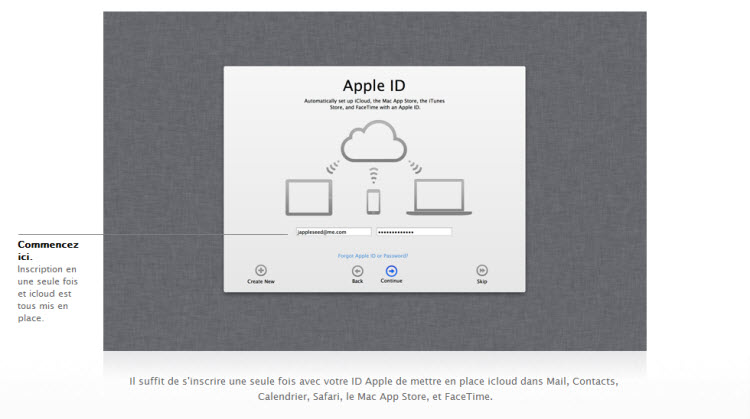Click the 'Il suffit de s'inscrire' caption text
The image size is (750, 419).
(x=374, y=388)
